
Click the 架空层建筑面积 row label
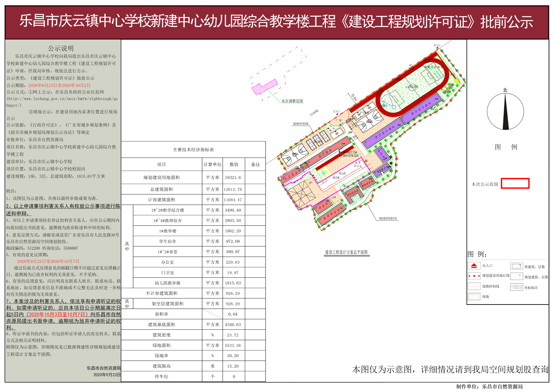pyautogui.click(x=168, y=304)
